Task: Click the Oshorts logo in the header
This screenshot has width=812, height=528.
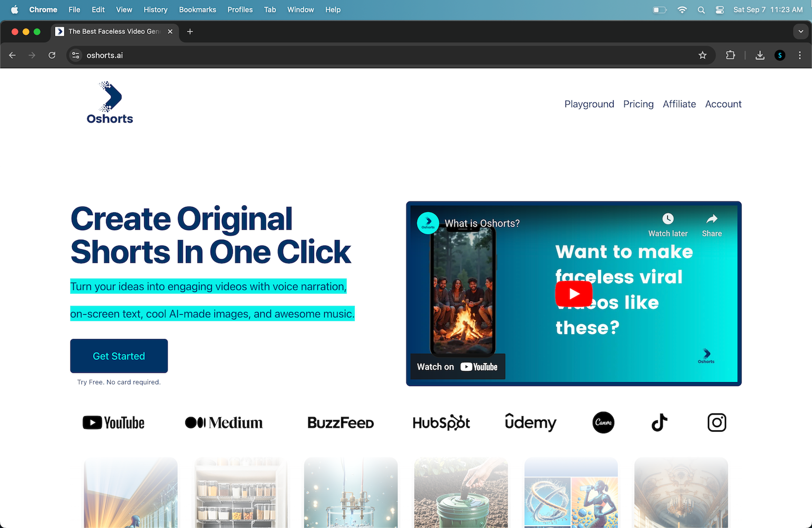Action: 110,103
